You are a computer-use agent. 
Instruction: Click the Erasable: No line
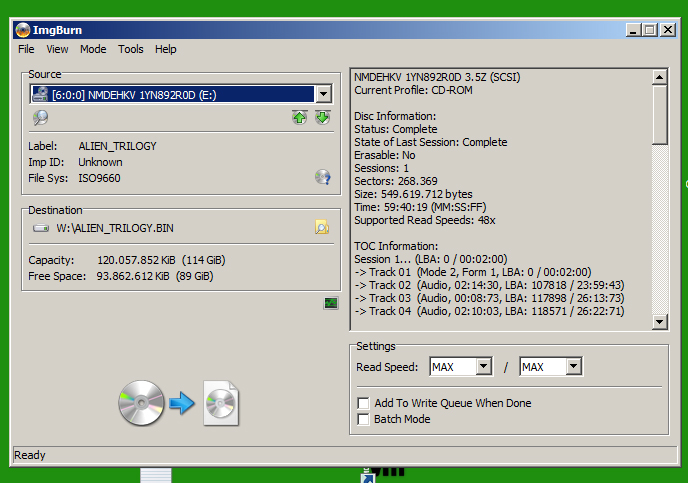click(384, 155)
